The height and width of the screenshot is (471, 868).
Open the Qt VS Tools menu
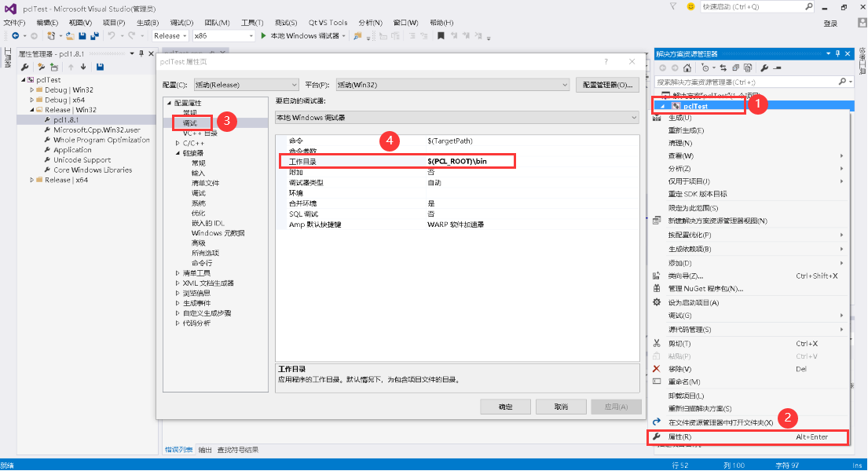coord(328,23)
